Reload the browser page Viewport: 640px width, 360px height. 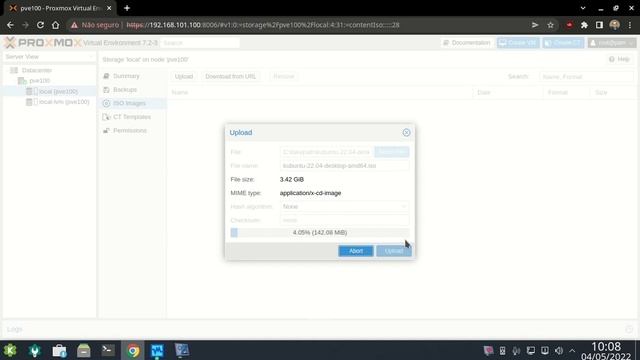coord(40,25)
